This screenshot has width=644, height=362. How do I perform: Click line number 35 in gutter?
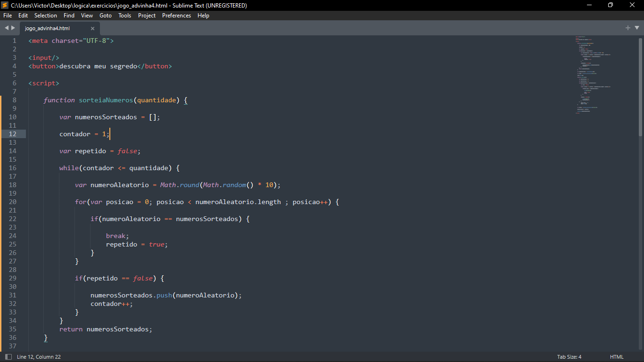(x=13, y=329)
